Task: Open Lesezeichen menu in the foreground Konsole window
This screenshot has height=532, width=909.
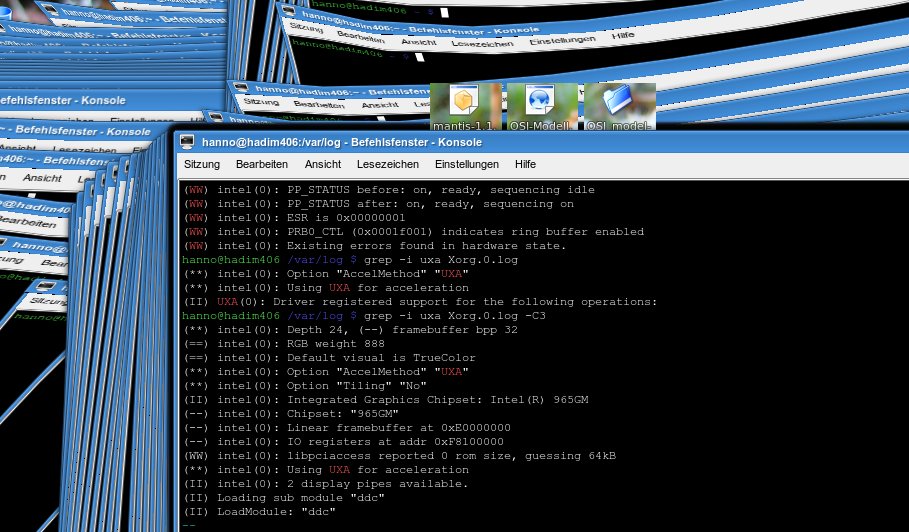Action: tap(388, 164)
